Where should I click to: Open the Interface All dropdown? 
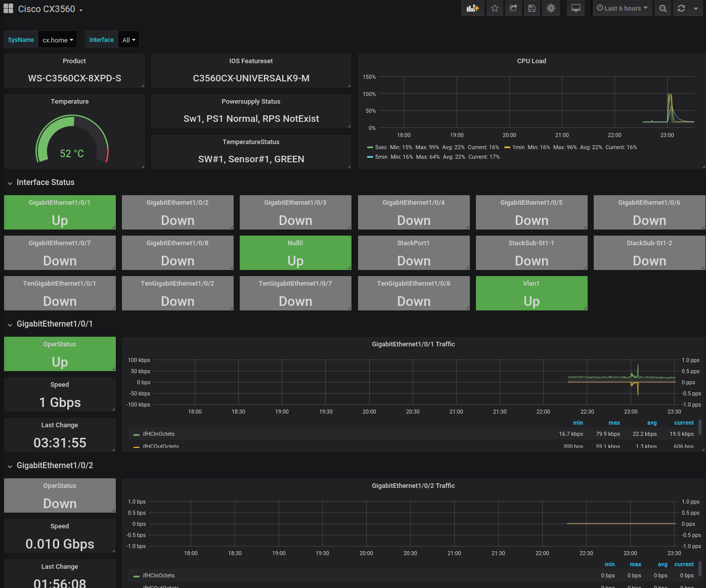128,40
